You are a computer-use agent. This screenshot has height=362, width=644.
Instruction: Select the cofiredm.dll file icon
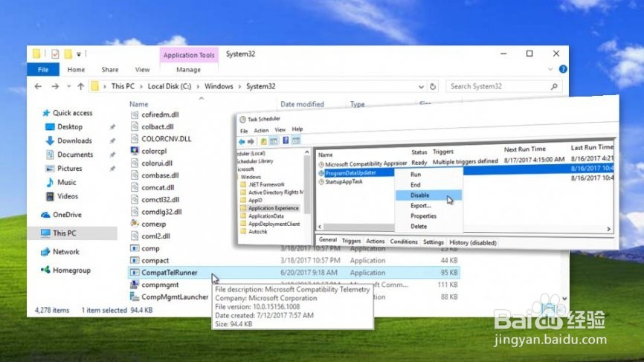coord(135,114)
